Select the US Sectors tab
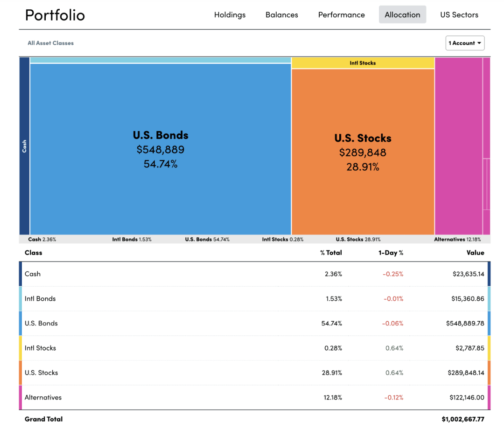The image size is (504, 435). coord(459,15)
